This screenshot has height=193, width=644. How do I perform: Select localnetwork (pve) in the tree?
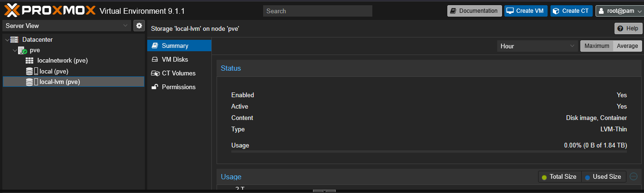pos(74,61)
